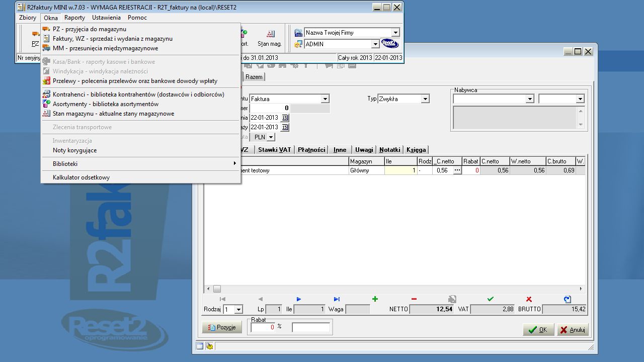Open MM - przesunięcia międzymagazynowe
Image resolution: width=644 pixels, height=362 pixels.
point(140,48)
